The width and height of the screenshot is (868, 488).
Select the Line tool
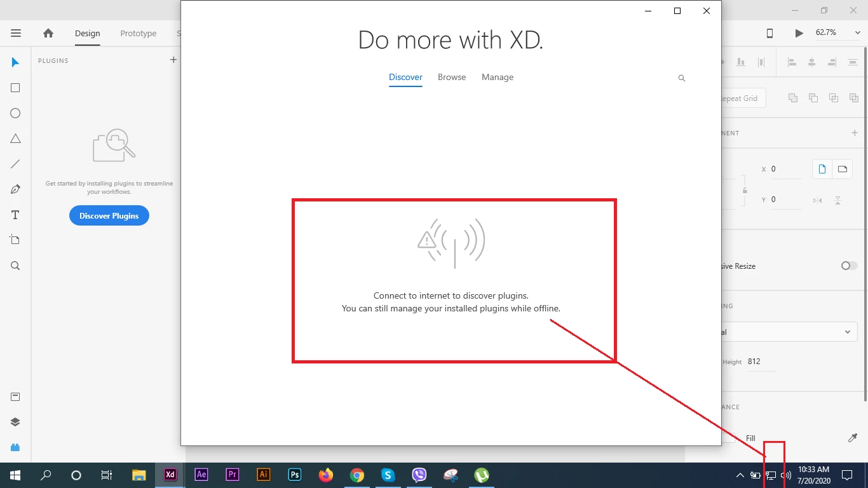15,164
